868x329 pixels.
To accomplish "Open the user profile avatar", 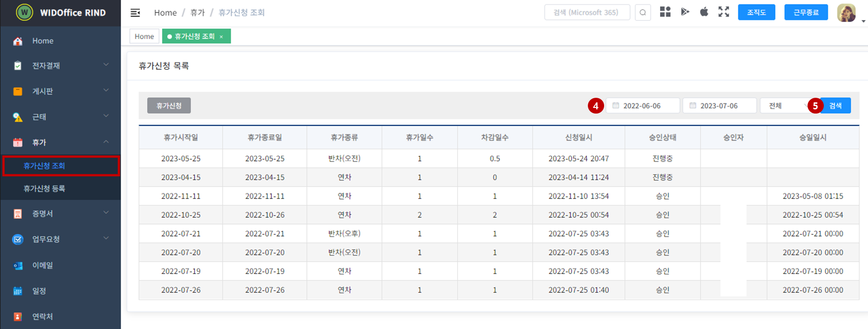I will (x=846, y=13).
